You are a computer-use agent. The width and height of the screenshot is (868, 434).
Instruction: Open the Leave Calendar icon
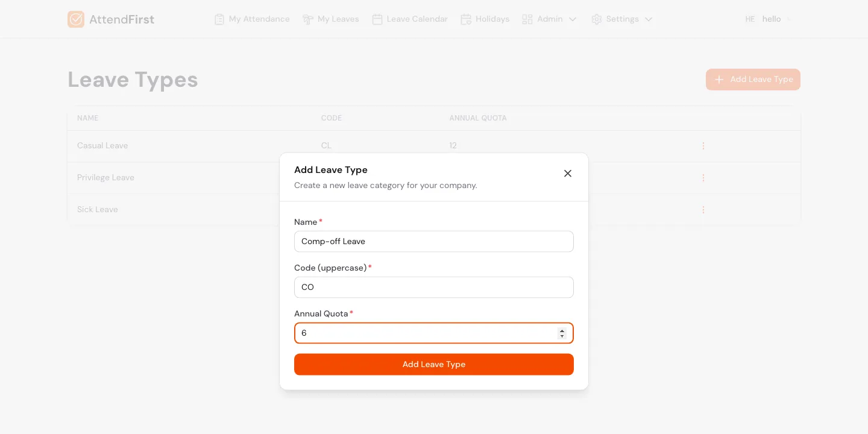[377, 19]
